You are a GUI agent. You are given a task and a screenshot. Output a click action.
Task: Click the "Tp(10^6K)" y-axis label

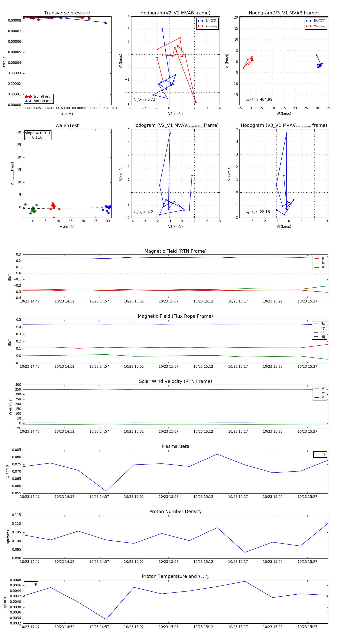5,602
